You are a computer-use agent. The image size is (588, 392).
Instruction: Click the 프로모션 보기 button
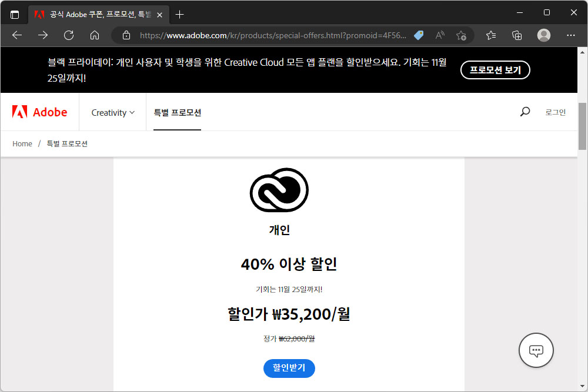pos(495,70)
